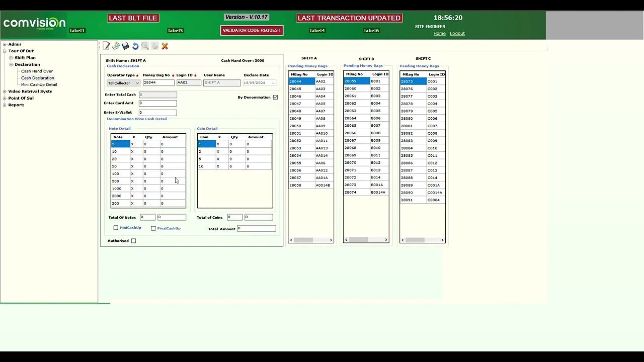Check the Authorised checkbox
This screenshot has height=362, width=644.
tap(133, 241)
